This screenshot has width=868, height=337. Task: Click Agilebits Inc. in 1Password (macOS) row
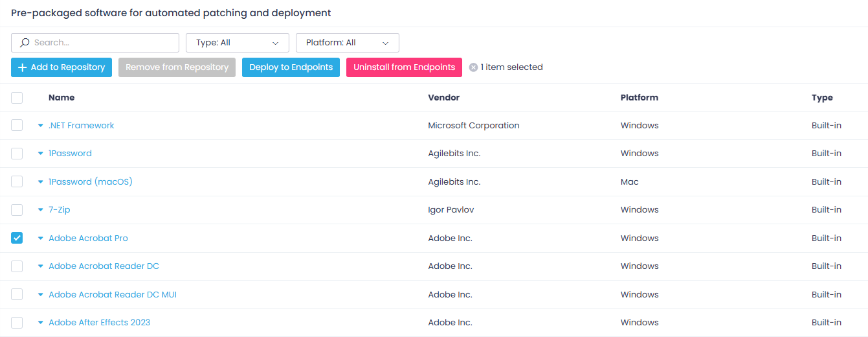(454, 182)
